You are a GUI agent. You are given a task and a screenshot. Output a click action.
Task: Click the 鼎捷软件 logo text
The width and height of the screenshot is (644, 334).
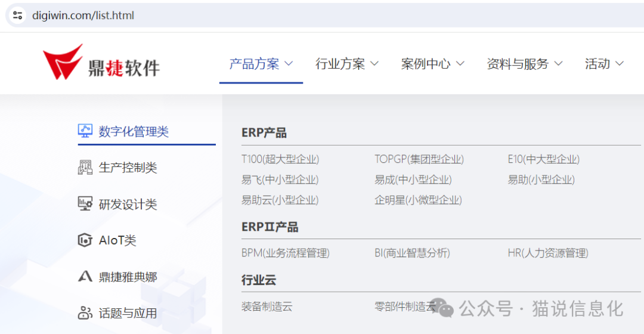tap(123, 68)
